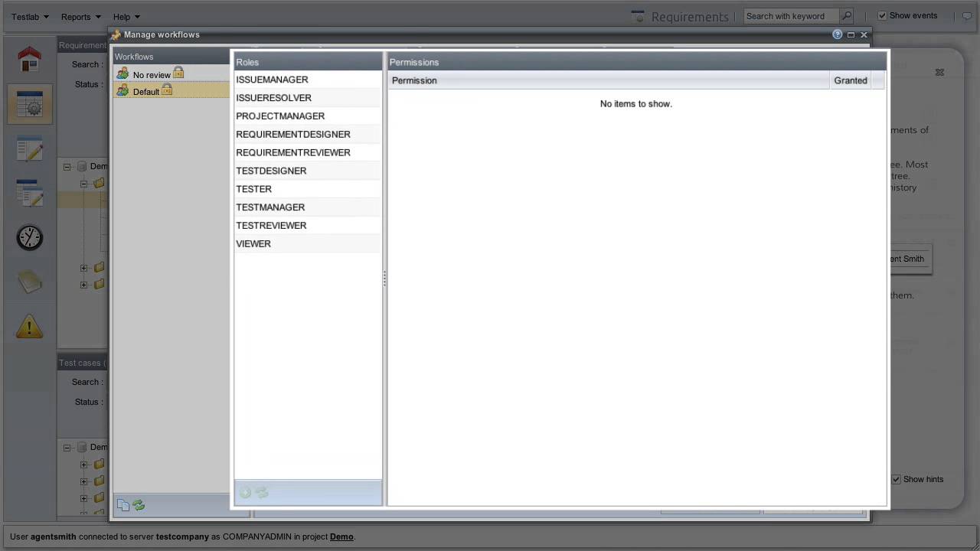Select the REQUIREMENTREVIEWER role

pyautogui.click(x=308, y=153)
